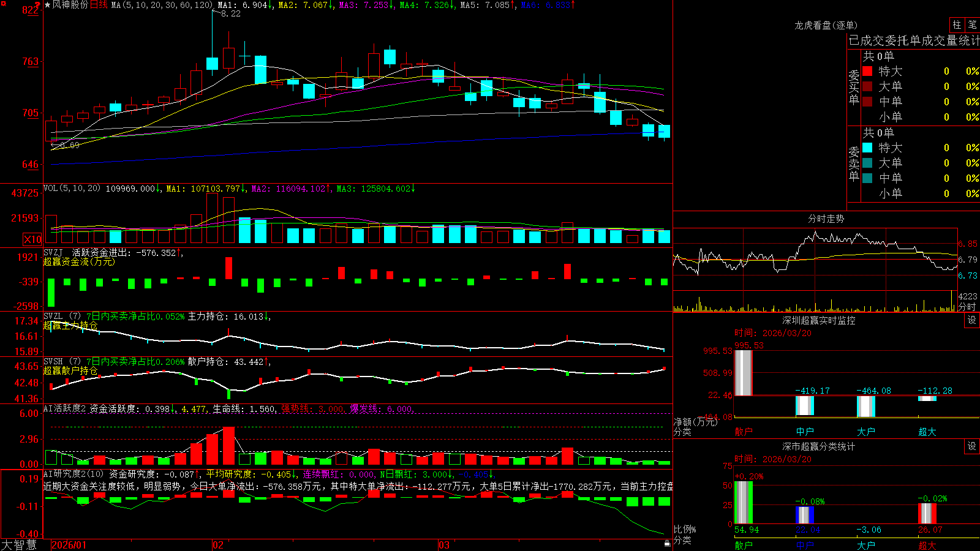The width and height of the screenshot is (980, 551).
Task: Click the 超赢资金流(万元) label
Action: point(79,261)
